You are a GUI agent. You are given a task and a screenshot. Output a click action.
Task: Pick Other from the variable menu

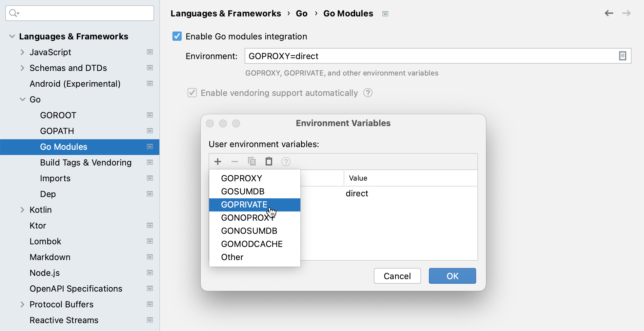click(x=232, y=257)
